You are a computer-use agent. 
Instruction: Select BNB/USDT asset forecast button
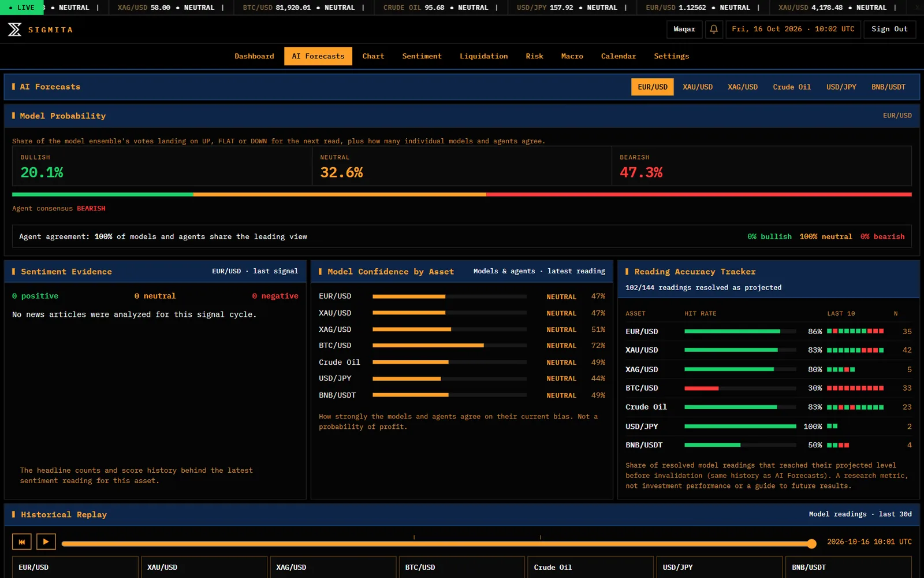click(888, 87)
